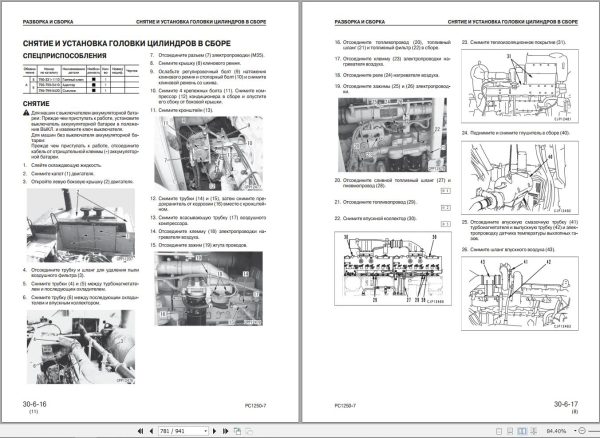Click the photo under step 19
The height and width of the screenshot is (438, 600).
pyautogui.click(x=392, y=135)
